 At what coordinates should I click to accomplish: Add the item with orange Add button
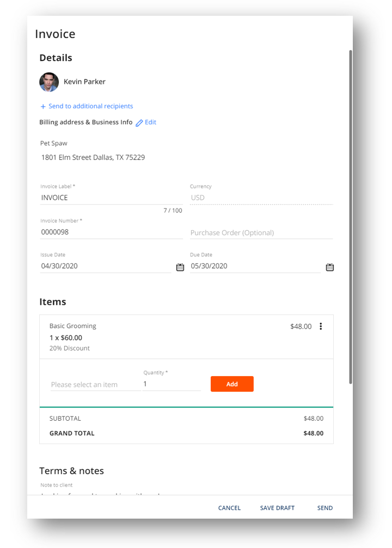232,384
